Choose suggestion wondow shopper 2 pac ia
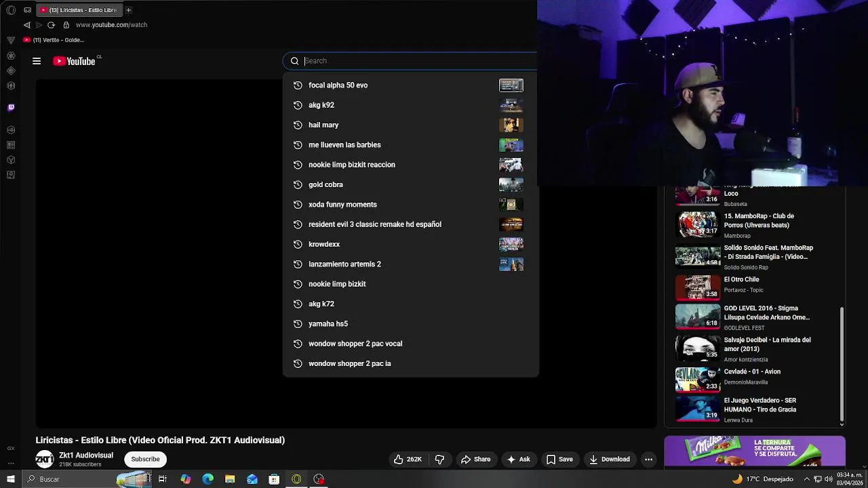Screen dimensions: 868x488 [410, 363]
